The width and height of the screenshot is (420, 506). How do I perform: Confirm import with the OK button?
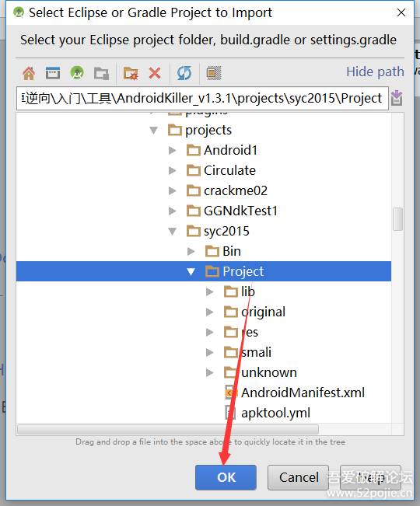tap(226, 477)
